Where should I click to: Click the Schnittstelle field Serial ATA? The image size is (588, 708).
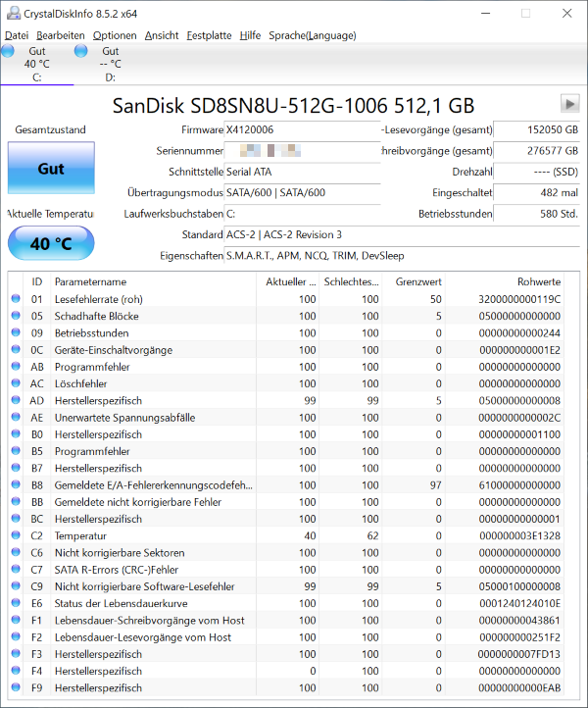(302, 172)
